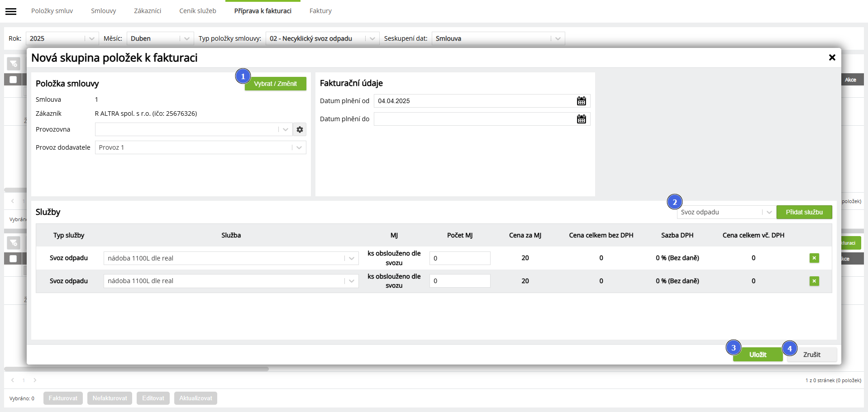
Task: Open Služba dropdown in first service row
Action: 231,258
